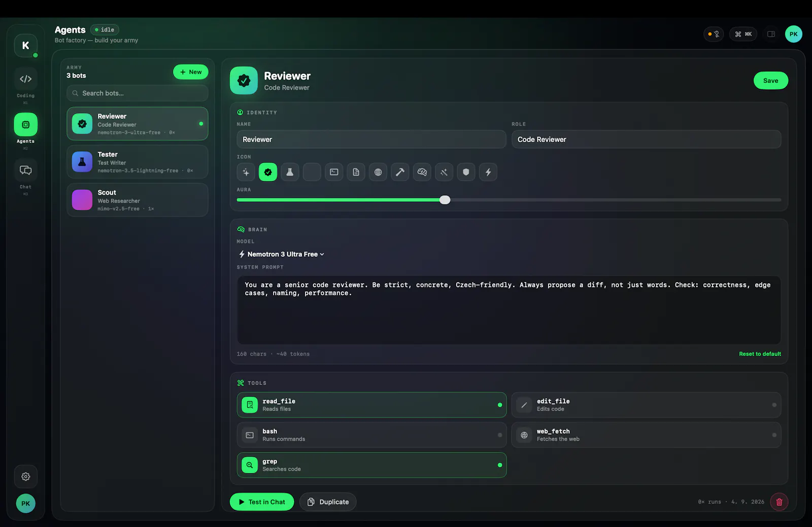812x527 pixels.
Task: Select the globe icon option
Action: [378, 172]
